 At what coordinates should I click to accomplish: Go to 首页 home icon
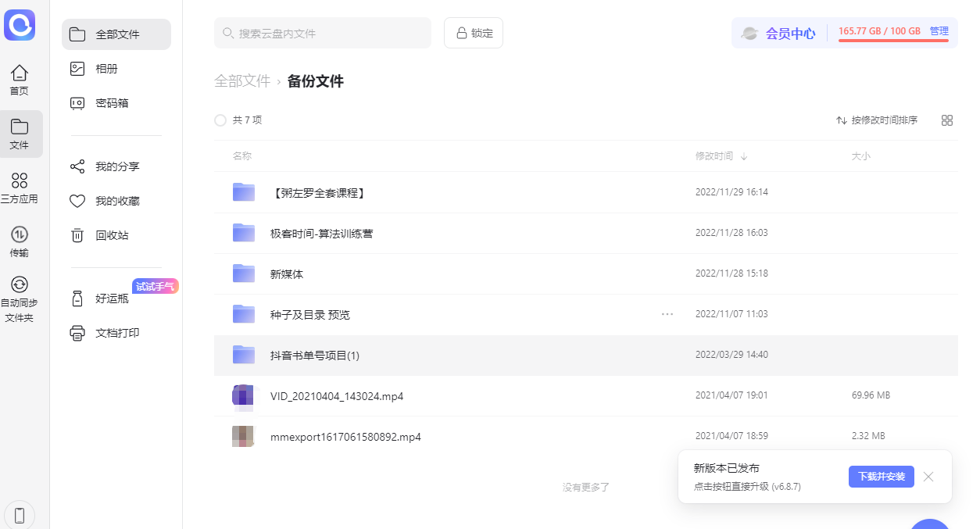20,73
